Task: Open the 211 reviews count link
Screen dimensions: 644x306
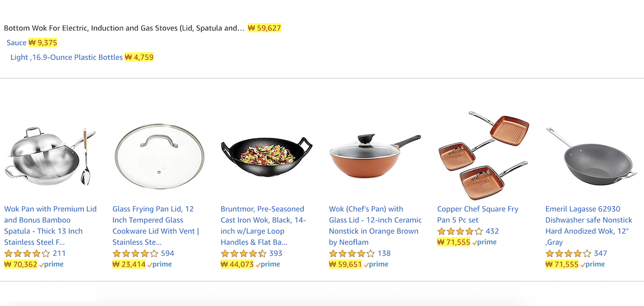Action: (x=59, y=253)
